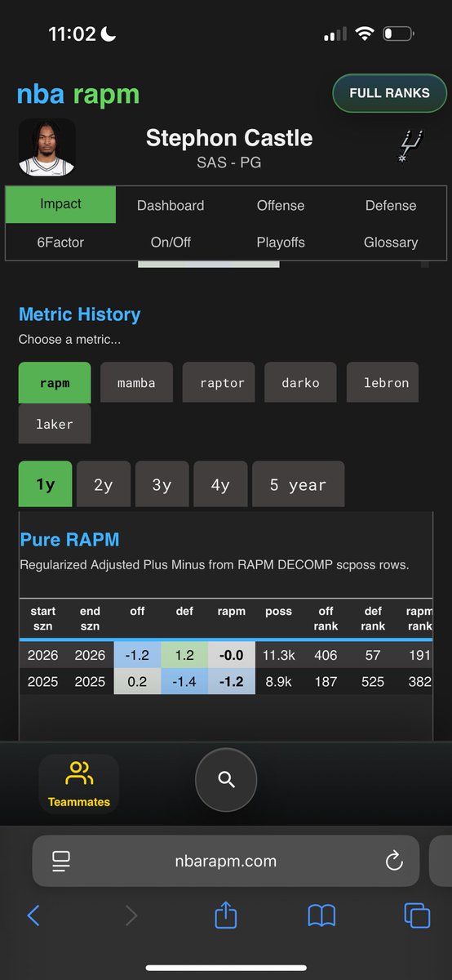Click the 0.2 off value for 2025
Screen dimensions: 452x980
137,681
